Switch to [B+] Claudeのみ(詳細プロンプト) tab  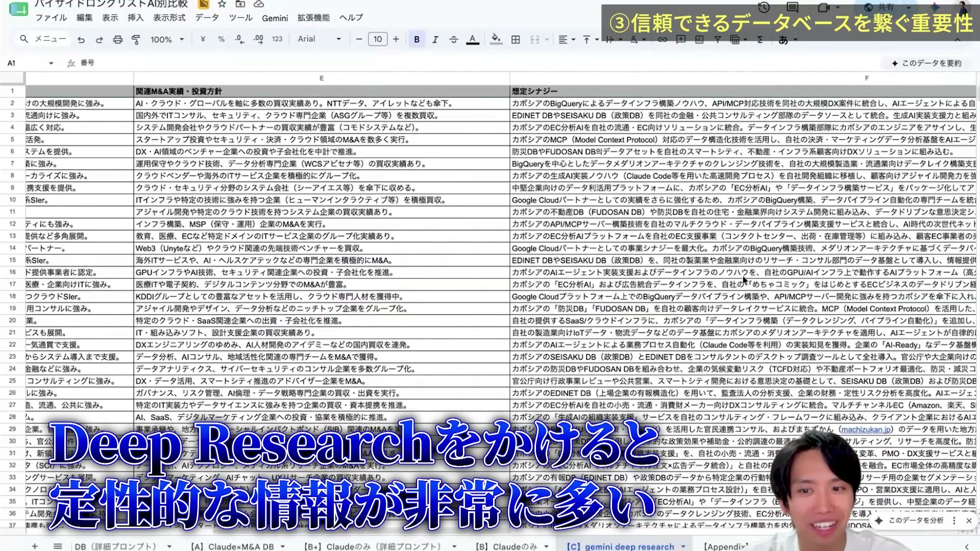click(x=372, y=546)
